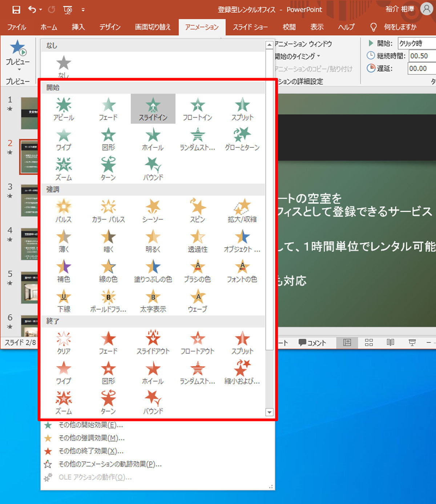
Task: Save the presentation using the floppy disk icon
Action: click(x=16, y=9)
